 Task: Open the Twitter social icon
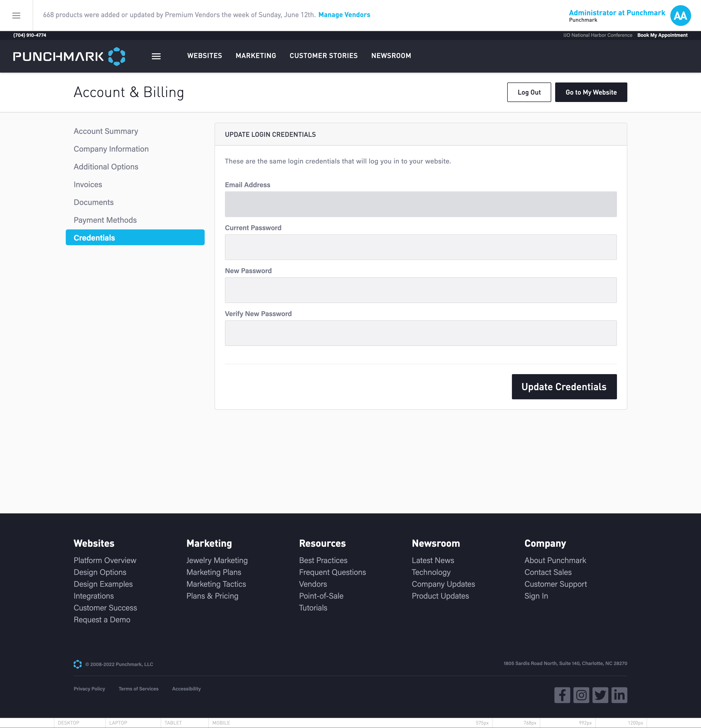(x=600, y=695)
